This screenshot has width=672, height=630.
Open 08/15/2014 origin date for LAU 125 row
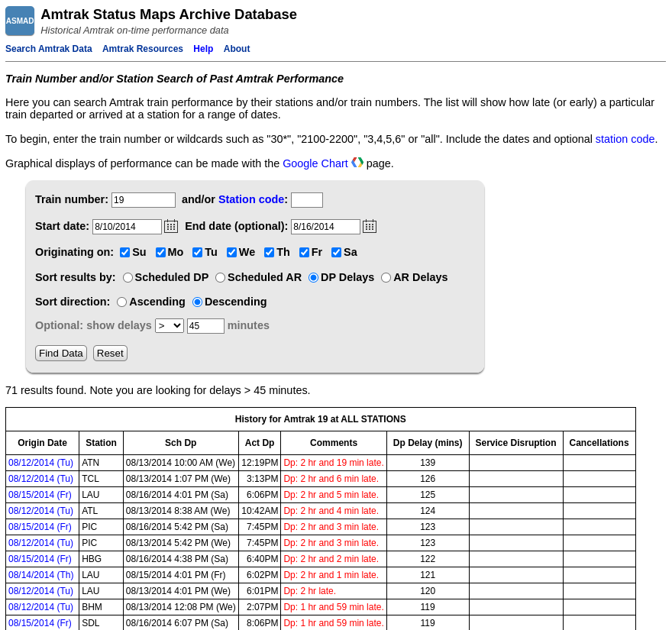[x=40, y=495]
